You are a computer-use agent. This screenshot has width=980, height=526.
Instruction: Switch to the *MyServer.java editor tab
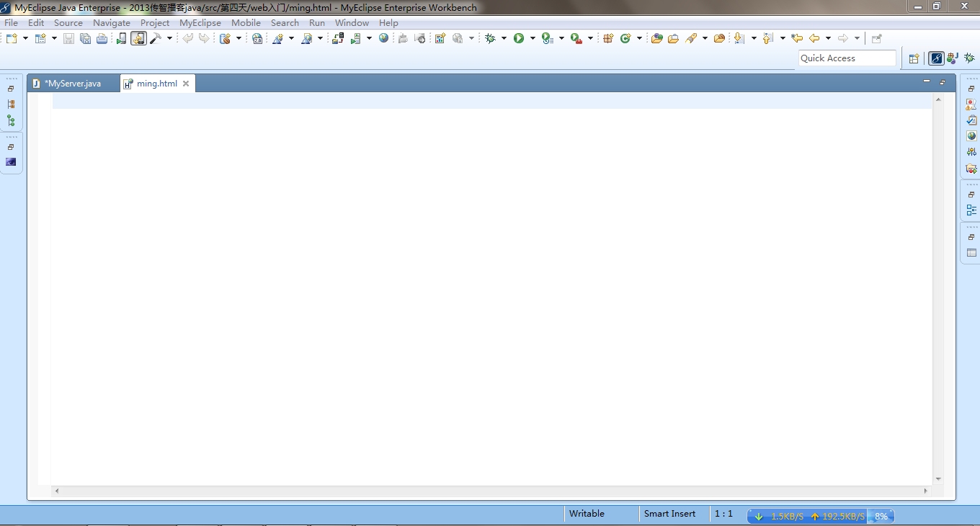click(72, 84)
